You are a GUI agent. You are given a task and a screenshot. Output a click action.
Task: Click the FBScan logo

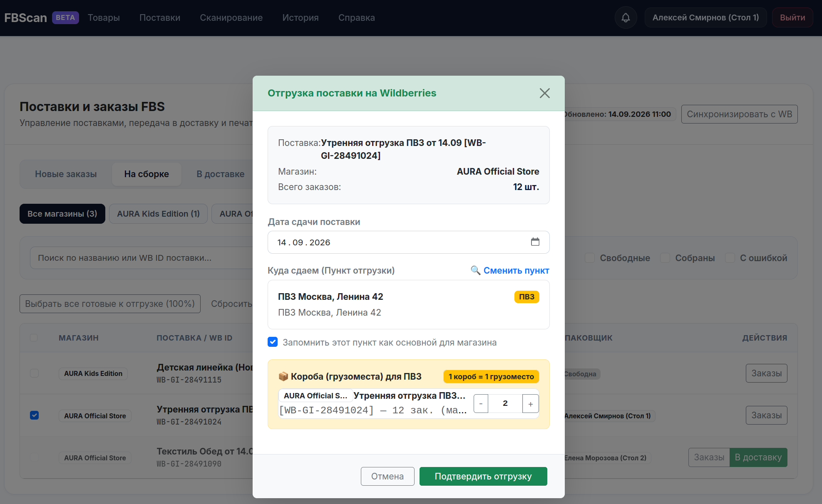(x=25, y=17)
